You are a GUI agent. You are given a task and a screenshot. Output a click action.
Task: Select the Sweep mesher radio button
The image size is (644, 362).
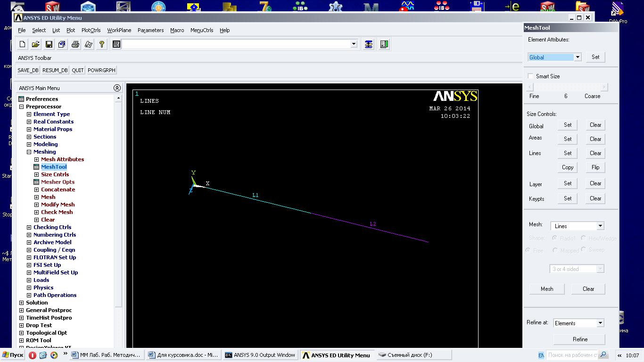pyautogui.click(x=584, y=249)
